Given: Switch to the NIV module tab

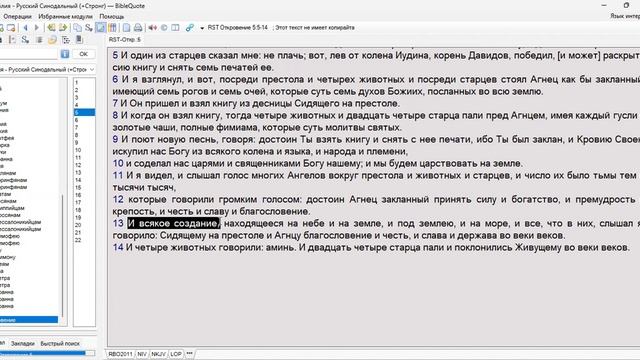Looking at the screenshot, I should [142, 354].
